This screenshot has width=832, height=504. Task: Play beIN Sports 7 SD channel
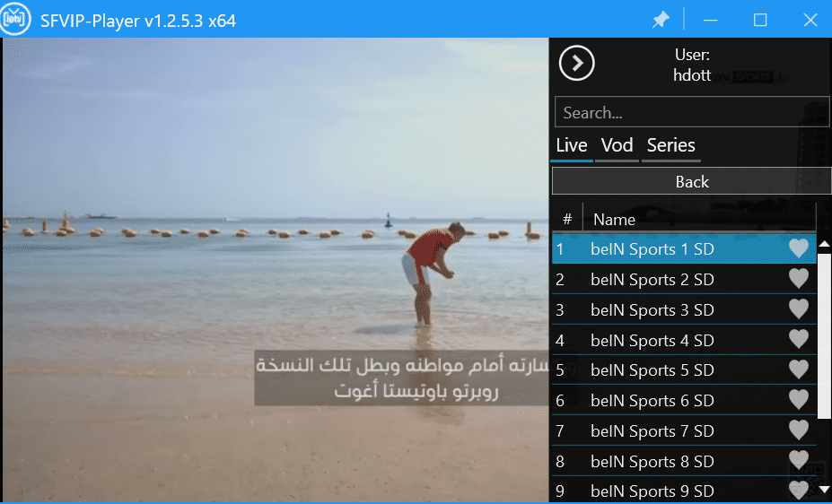pos(684,430)
